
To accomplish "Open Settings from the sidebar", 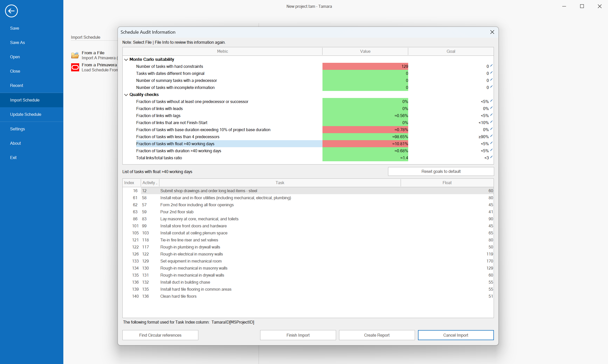I will coord(18,129).
